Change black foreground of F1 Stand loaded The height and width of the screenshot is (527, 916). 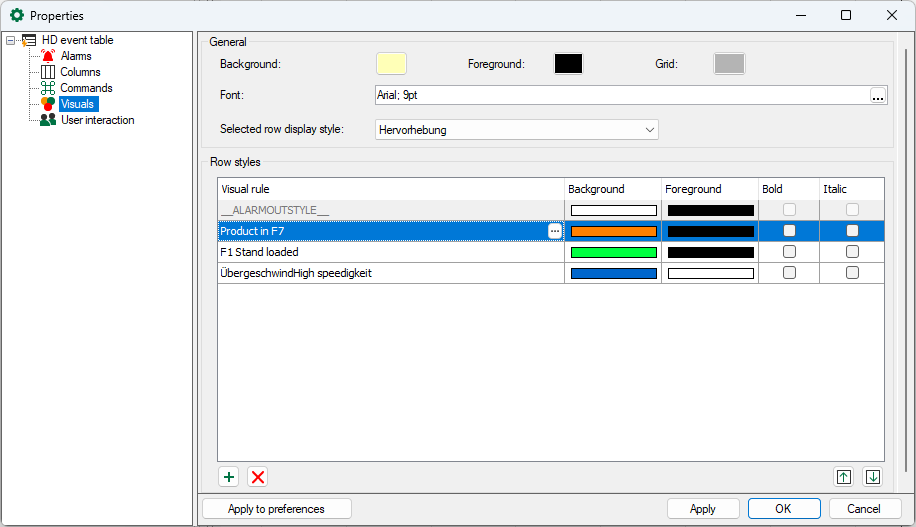click(x=710, y=252)
